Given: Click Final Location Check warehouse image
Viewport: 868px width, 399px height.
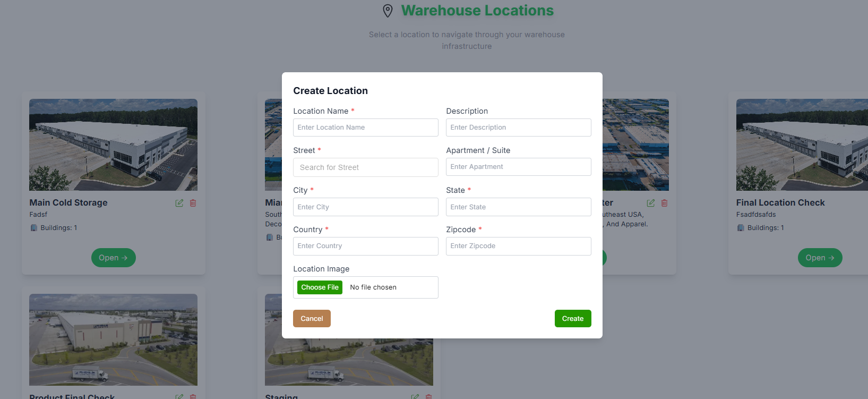Looking at the screenshot, I should 802,145.
